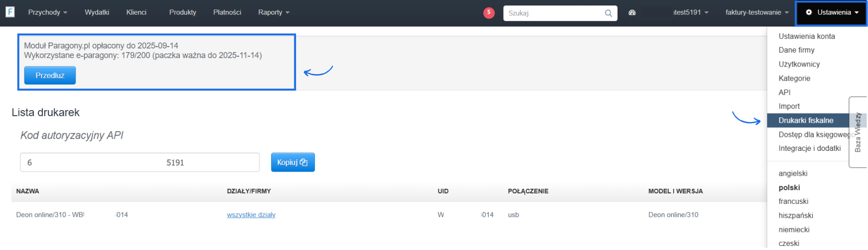Image resolution: width=868 pixels, height=250 pixels.
Task: Select API from settings menu
Action: [784, 92]
